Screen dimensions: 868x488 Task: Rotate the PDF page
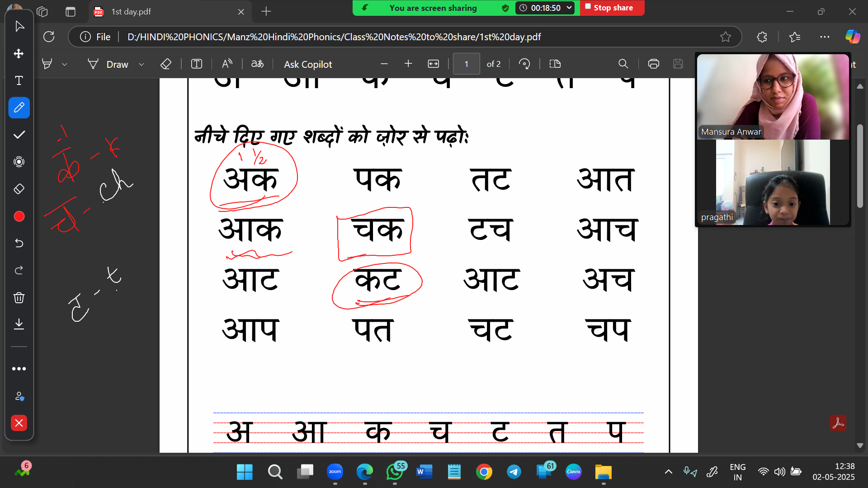(524, 64)
